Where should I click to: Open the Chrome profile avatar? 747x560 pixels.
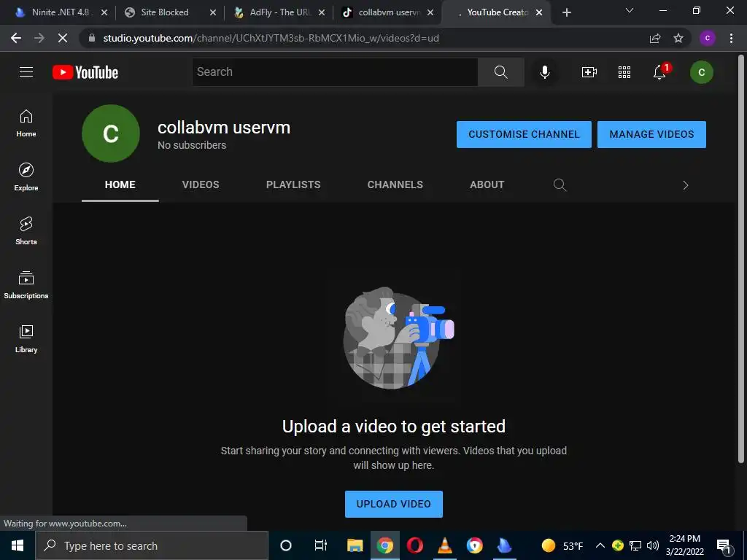click(x=707, y=38)
